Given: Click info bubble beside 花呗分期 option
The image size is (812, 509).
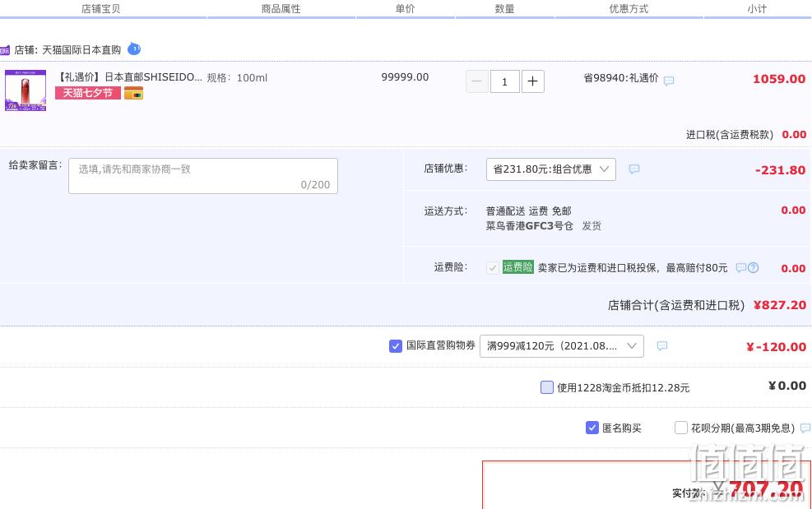Looking at the screenshot, I should coord(805,428).
